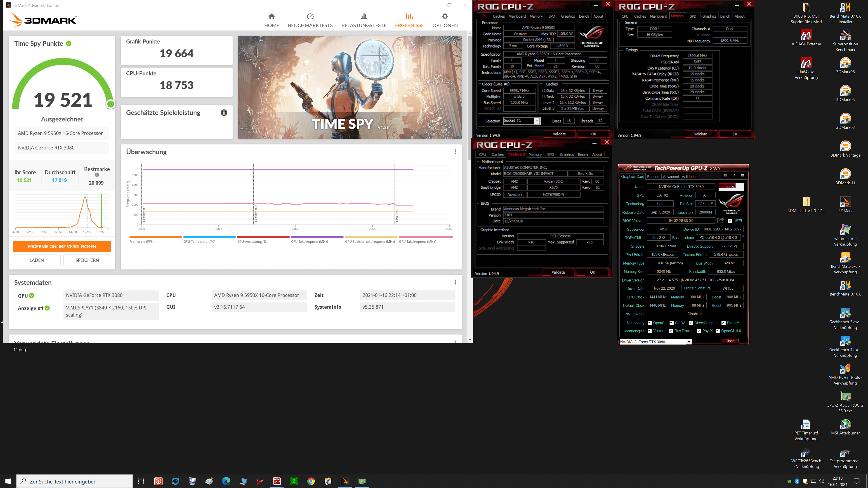This screenshot has width=868, height=488.
Task: Toggle the UEFI checkbox in GPU-Z
Action: pyautogui.click(x=730, y=221)
